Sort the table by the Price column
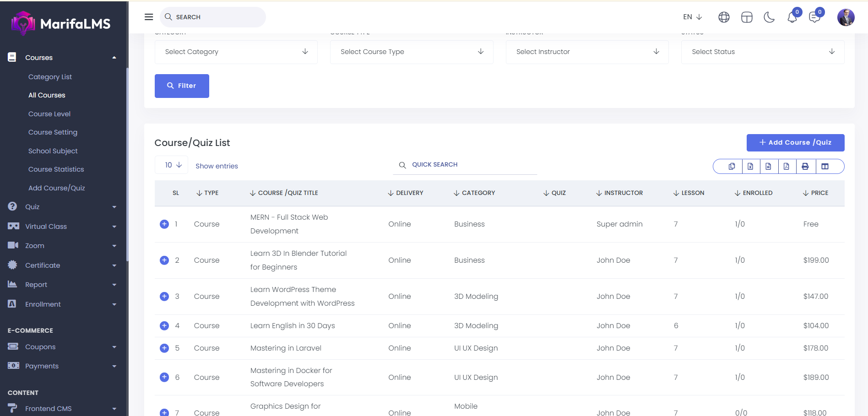Image resolution: width=868 pixels, height=416 pixels. pos(815,193)
